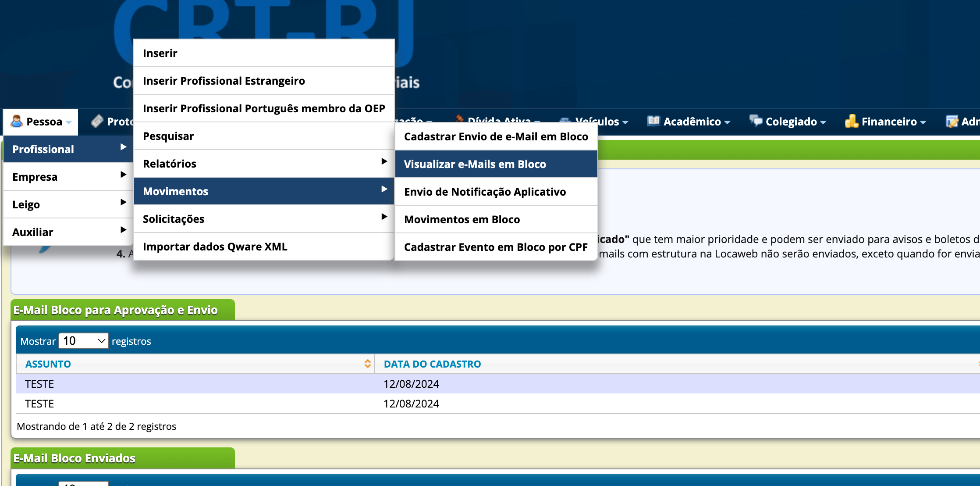Select Auxiliar submenu item
This screenshot has height=486, width=980.
point(68,232)
